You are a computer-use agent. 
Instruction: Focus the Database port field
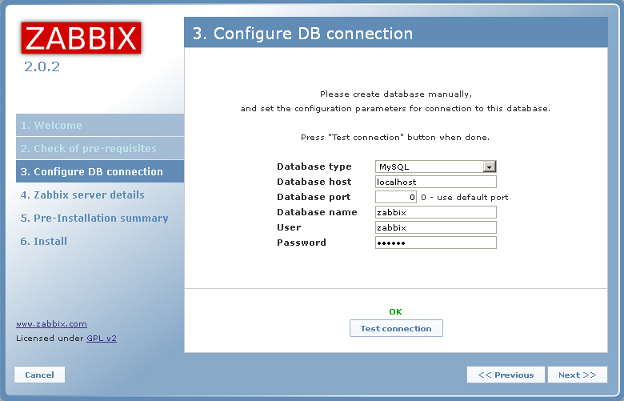(x=396, y=197)
